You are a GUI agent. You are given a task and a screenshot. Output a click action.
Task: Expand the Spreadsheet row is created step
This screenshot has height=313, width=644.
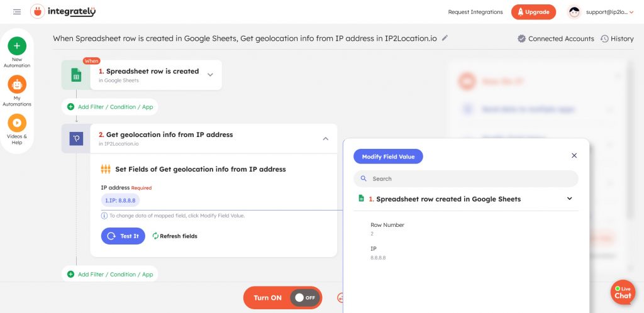pyautogui.click(x=210, y=75)
